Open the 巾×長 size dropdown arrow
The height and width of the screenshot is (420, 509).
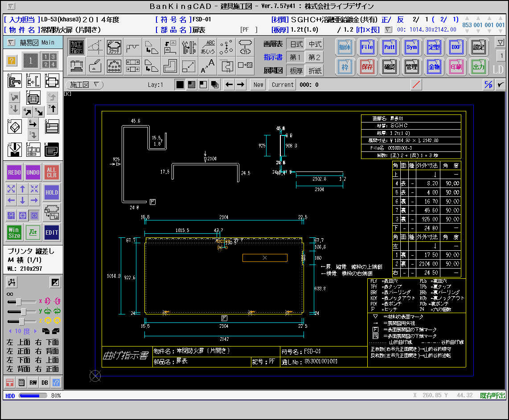[388, 29]
